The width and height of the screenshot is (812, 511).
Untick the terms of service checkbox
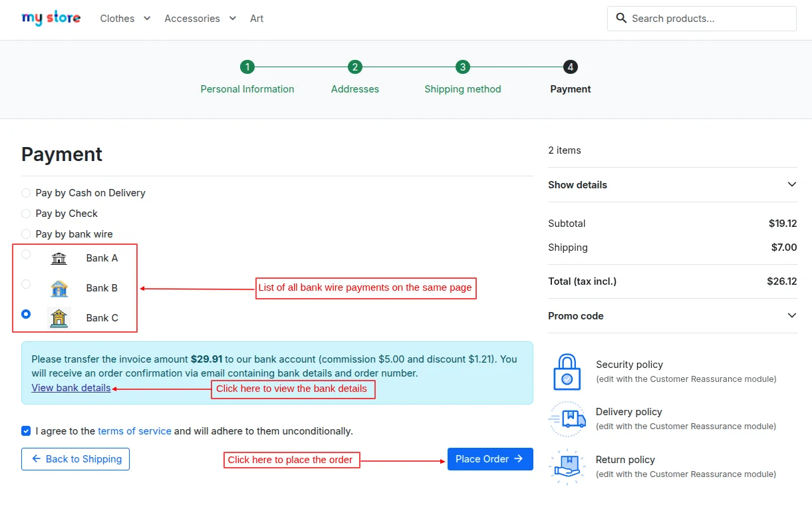click(26, 431)
